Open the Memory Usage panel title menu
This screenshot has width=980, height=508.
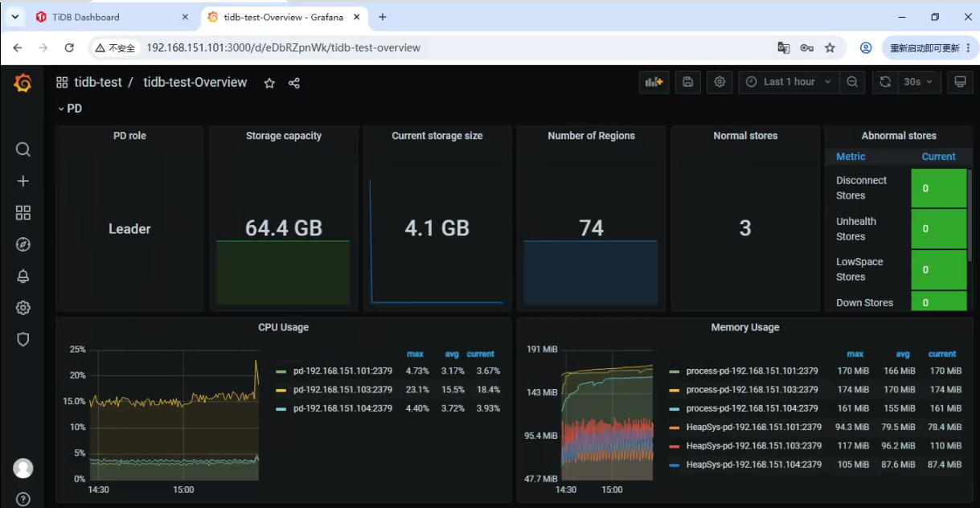[x=744, y=327]
